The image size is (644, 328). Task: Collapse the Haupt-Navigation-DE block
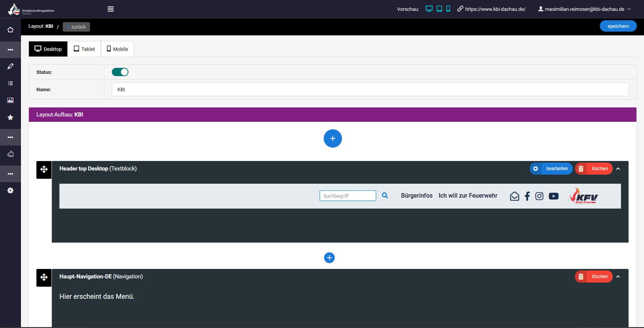[x=618, y=277]
